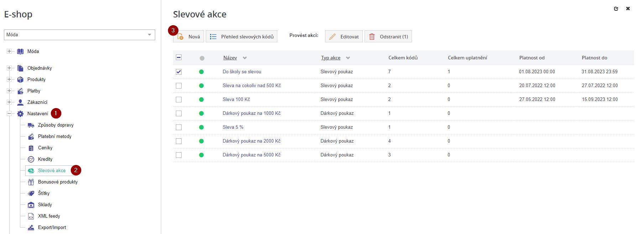Viewport: 644px width, 234px height.
Task: Click the Bonusové produkty gift icon
Action: [31, 182]
